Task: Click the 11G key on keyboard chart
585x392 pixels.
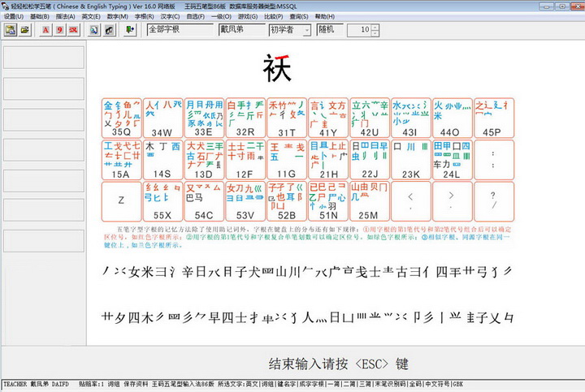Action: tap(287, 160)
